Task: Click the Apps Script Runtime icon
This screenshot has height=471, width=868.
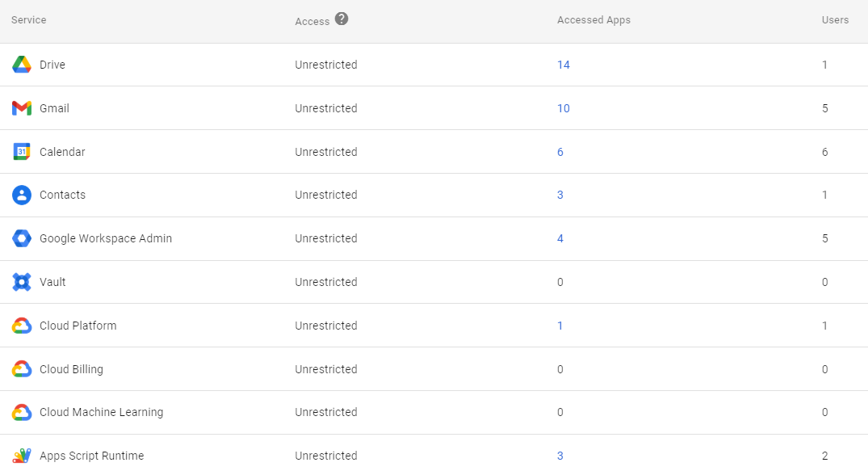Action: coord(21,456)
